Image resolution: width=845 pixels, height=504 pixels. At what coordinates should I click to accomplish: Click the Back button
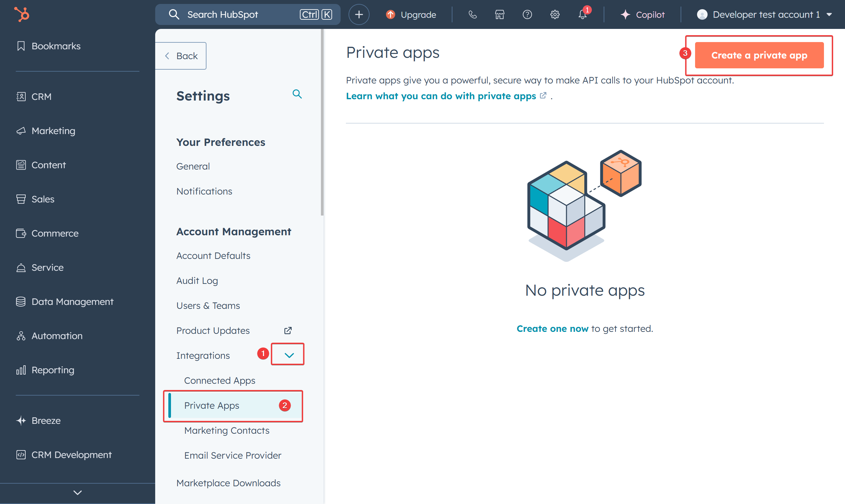coord(181,56)
